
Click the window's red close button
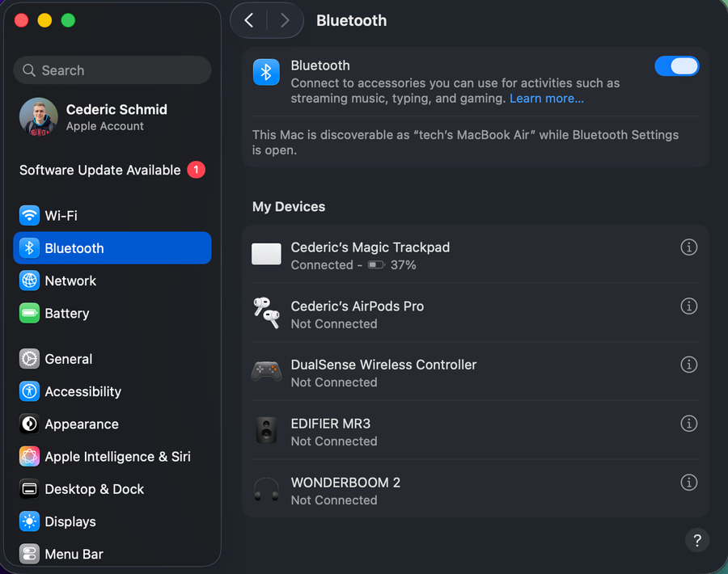tap(21, 20)
